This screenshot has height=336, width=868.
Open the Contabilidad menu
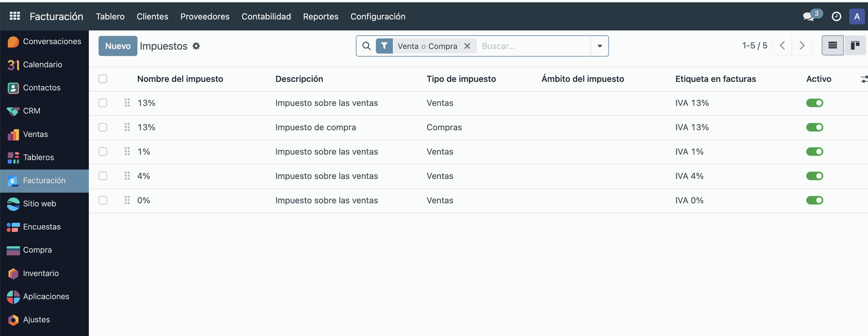coord(266,16)
